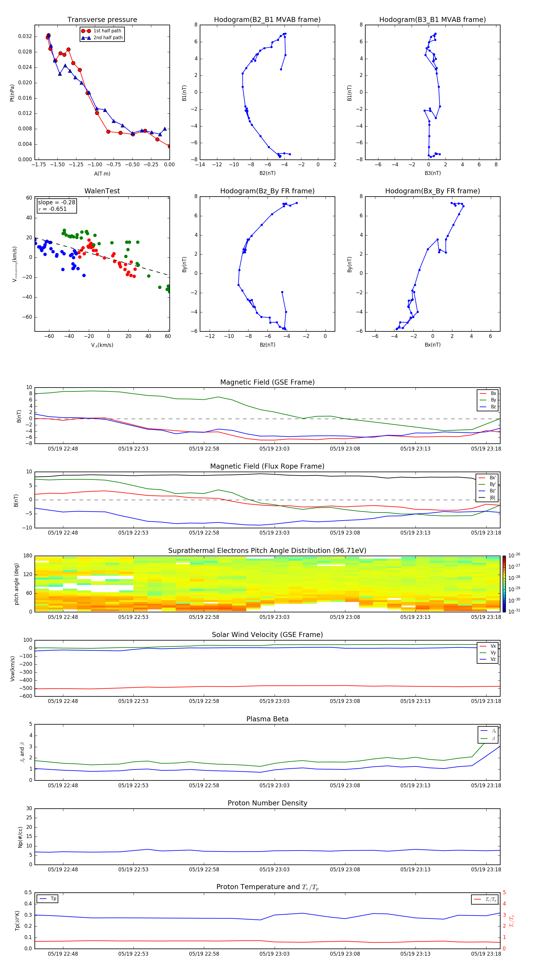Click the 'r = -0.651' annotation
Viewport: 535px width, 980px height.
coord(53,209)
